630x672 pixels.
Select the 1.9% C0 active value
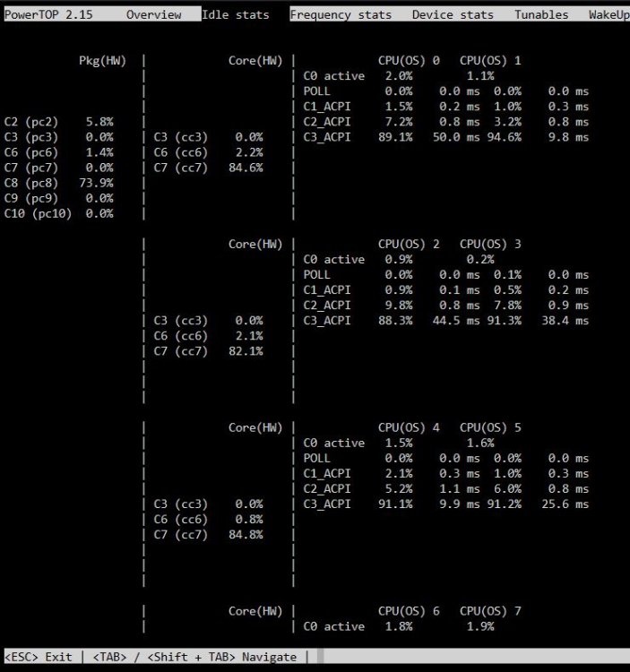click(x=480, y=626)
